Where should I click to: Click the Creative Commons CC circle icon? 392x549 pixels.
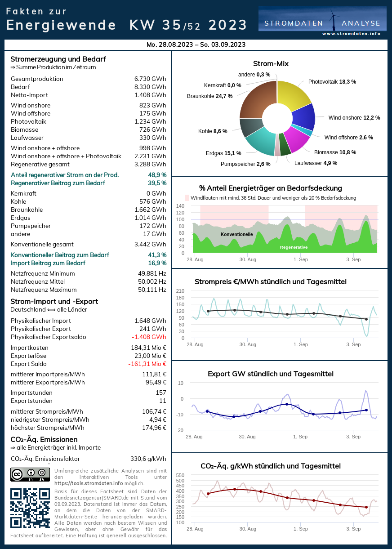pos(18,474)
